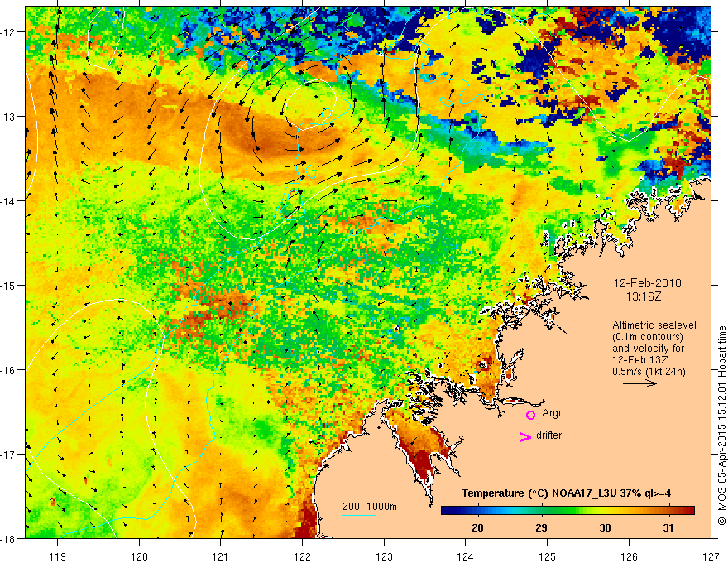The width and height of the screenshot is (728, 563).
Task: Click the '12-Feb-2010' date text
Action: [648, 283]
